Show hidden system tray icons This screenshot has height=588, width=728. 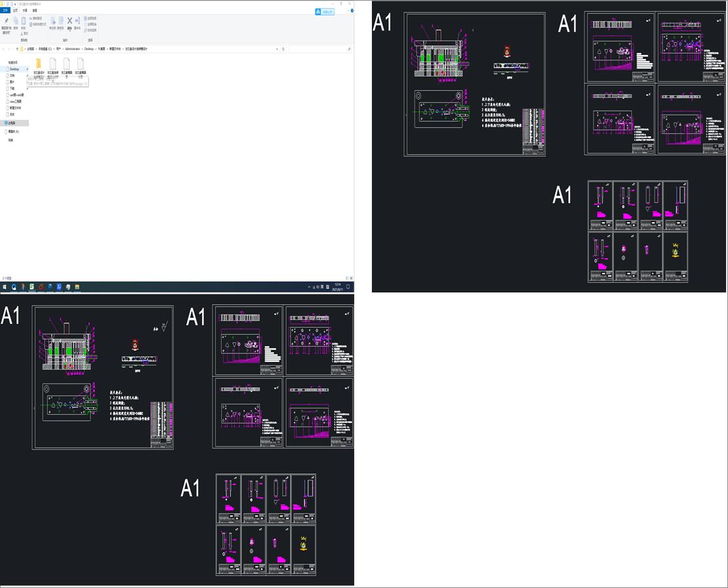coord(309,287)
